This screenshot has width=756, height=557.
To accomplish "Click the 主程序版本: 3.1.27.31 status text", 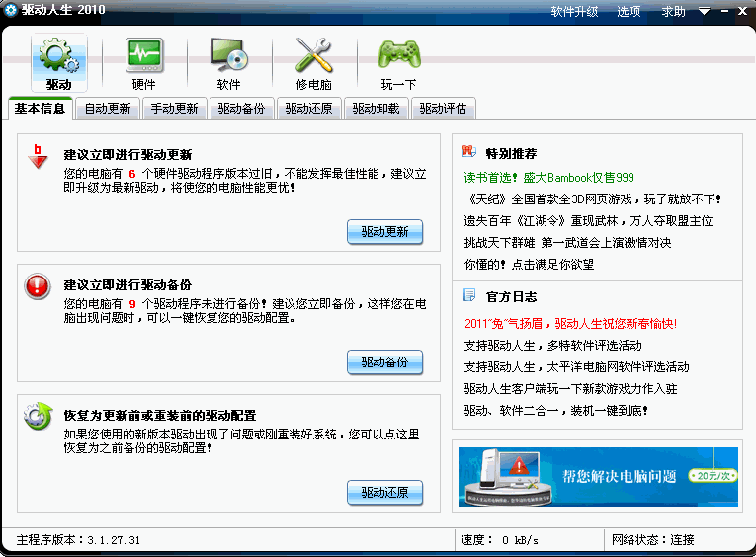I will click(78, 540).
